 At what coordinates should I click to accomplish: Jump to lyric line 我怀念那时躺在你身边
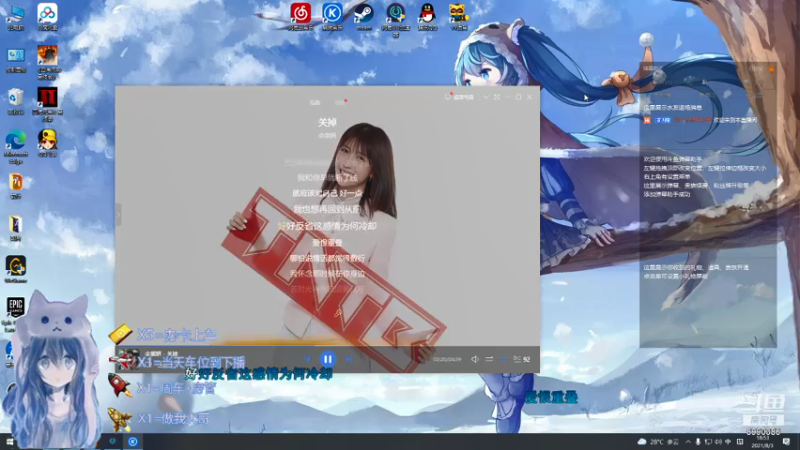tap(327, 274)
